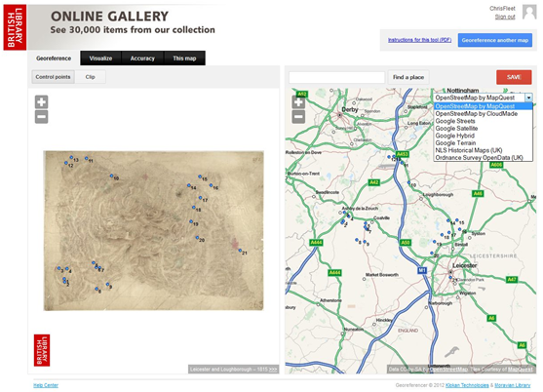
Task: Choose OpenStreetMap by MapQuest option
Action: [484, 106]
